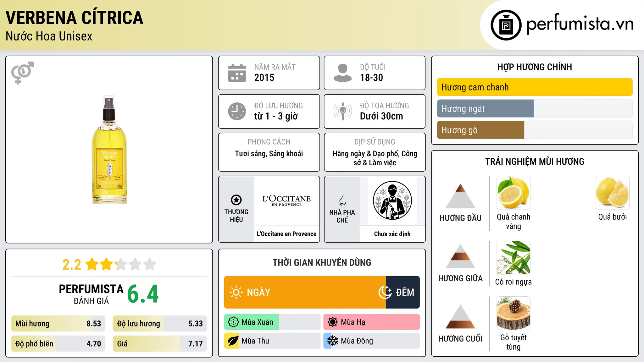
Task: Click the Mùa Thu season bar
Action: pyautogui.click(x=272, y=341)
